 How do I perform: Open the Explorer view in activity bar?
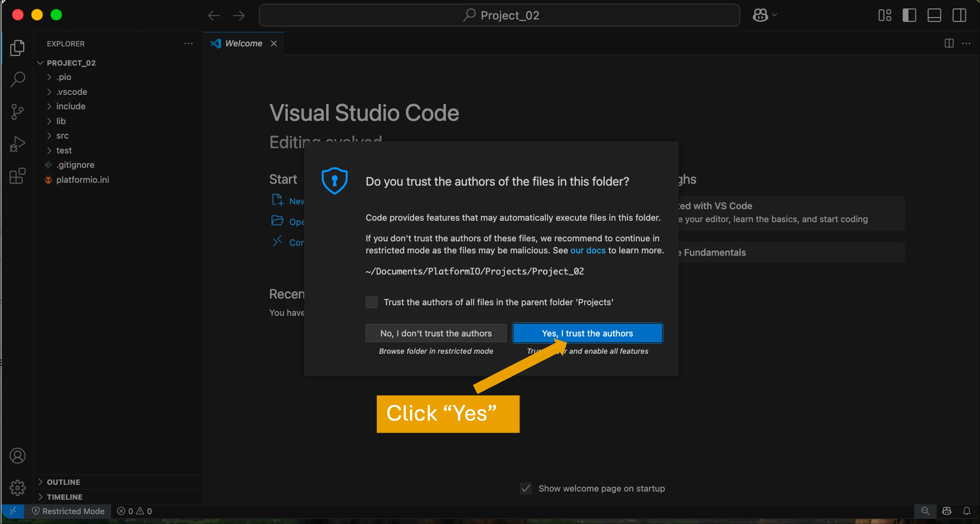tap(17, 48)
